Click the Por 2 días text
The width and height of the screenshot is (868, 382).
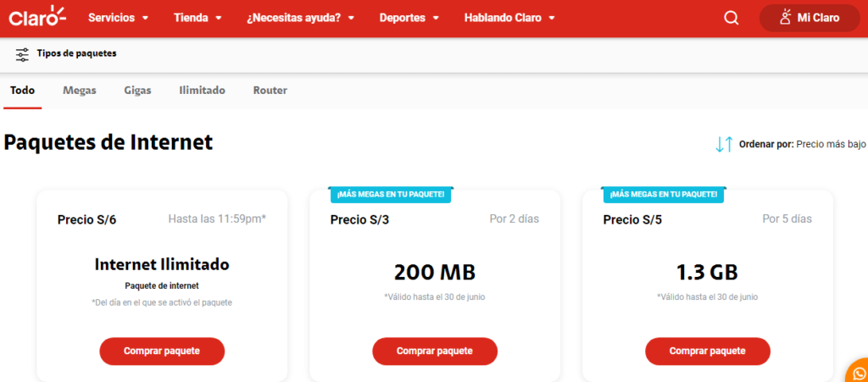pyautogui.click(x=515, y=219)
